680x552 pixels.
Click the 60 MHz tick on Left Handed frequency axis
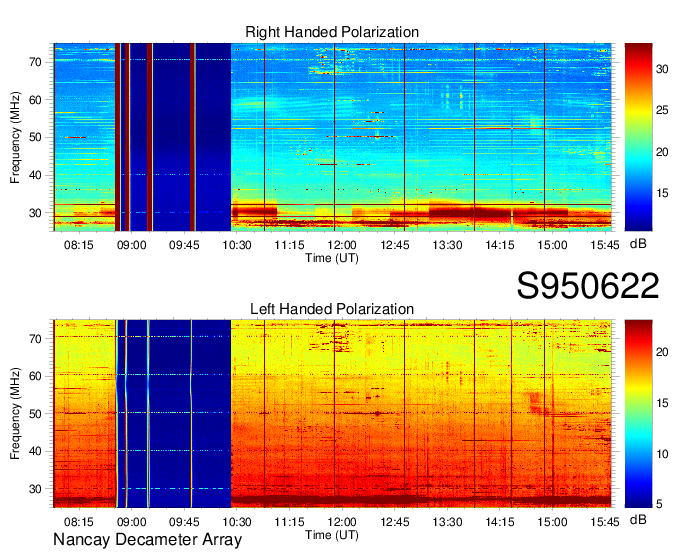pos(36,376)
